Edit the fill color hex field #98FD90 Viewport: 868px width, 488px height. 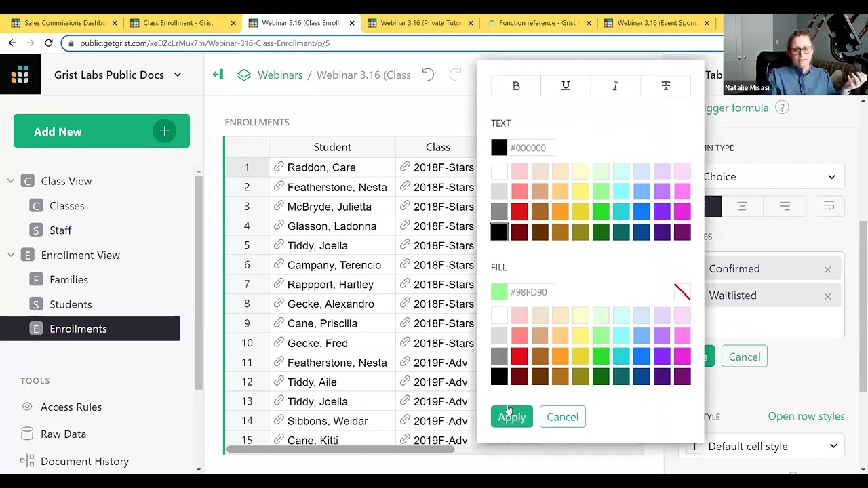(x=530, y=292)
